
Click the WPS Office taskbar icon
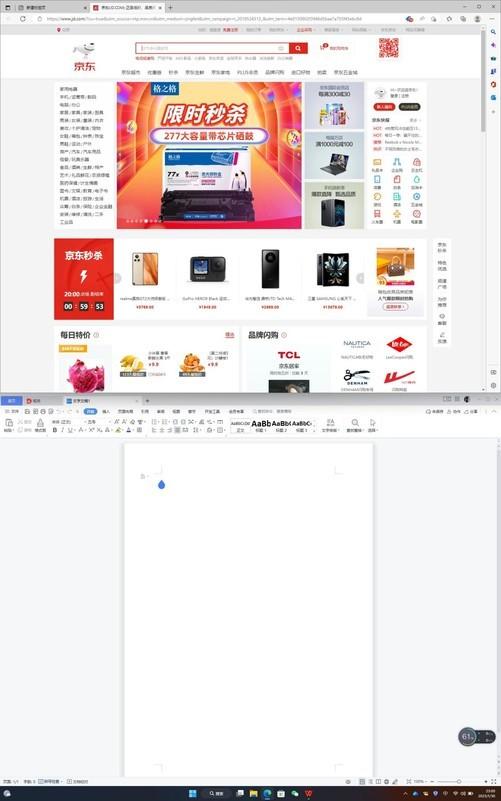(309, 793)
